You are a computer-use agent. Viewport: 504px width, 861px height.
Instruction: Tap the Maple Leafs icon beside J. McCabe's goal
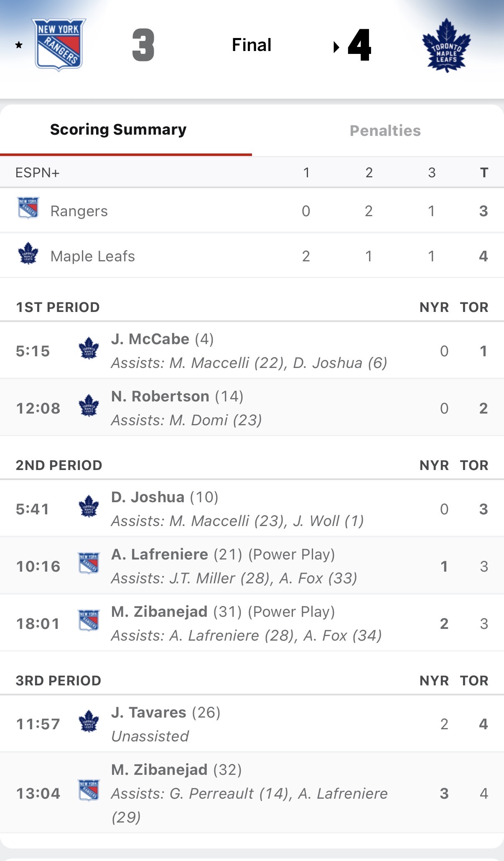pyautogui.click(x=89, y=348)
